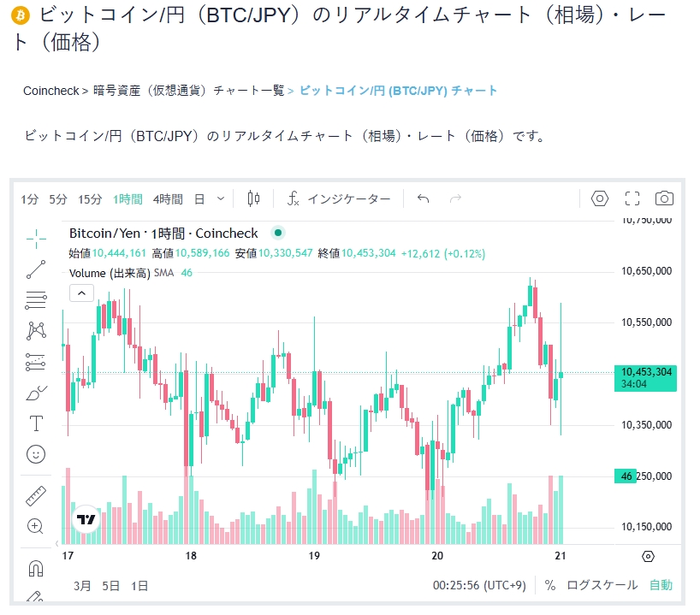Open the emoji icons tool
The image size is (700, 615).
[36, 454]
